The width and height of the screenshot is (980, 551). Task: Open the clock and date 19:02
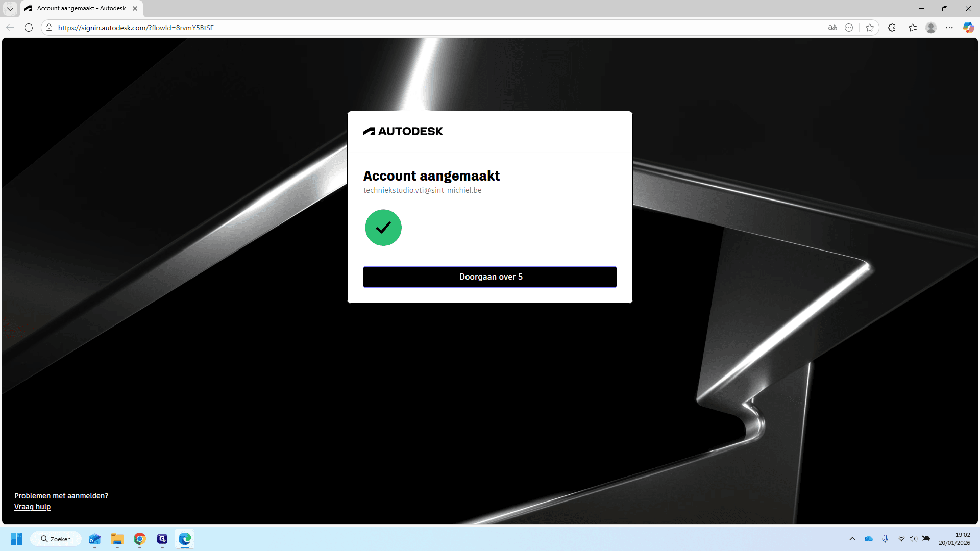pos(954,539)
